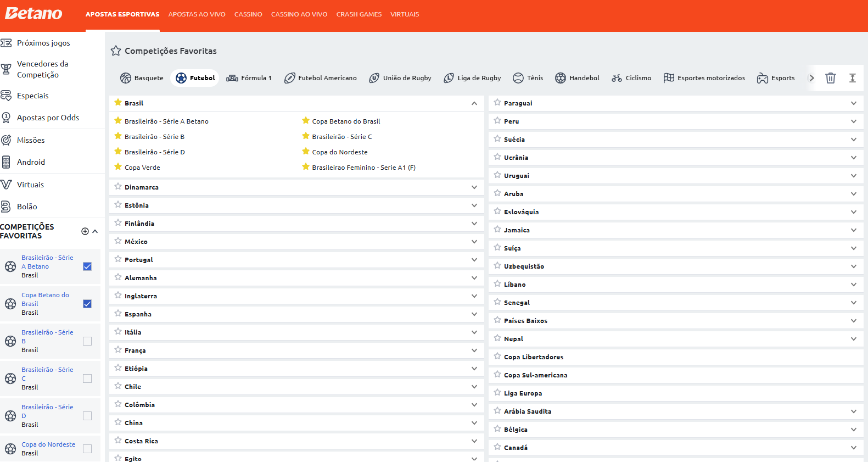Star the Copa Libertadores competition
Viewport: 868px width, 462px height.
pyautogui.click(x=497, y=357)
